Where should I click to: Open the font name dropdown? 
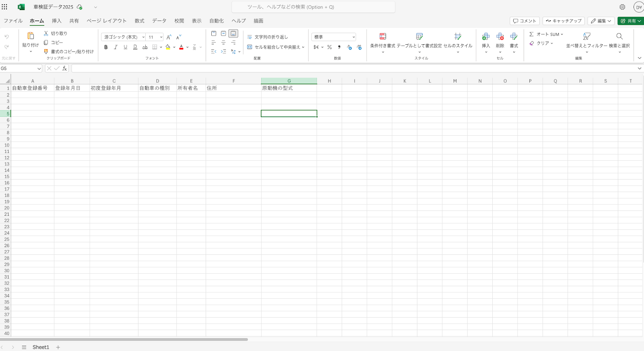(143, 37)
